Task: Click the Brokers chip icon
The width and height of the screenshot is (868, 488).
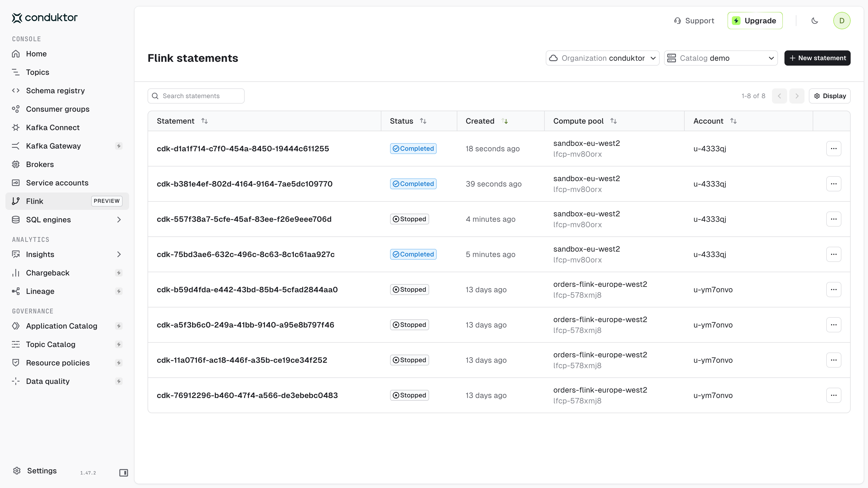Action: pos(15,164)
